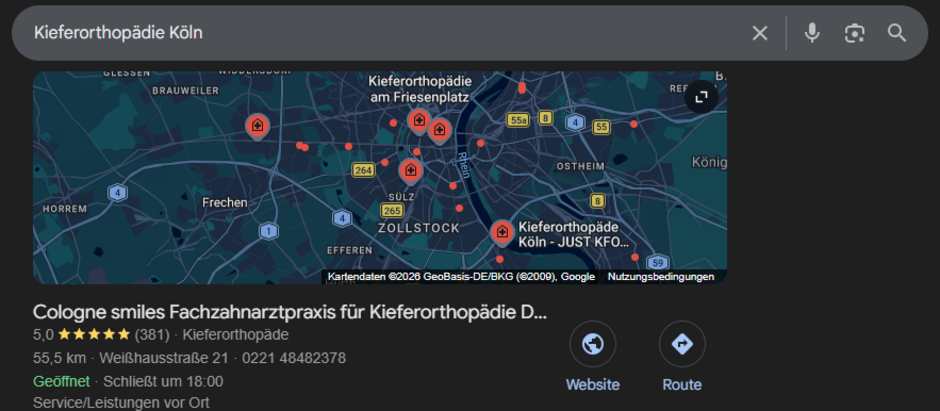Screen dimensions: 940x411
Task: Click into the Kieferorthopädie Köln search field
Action: click(384, 33)
